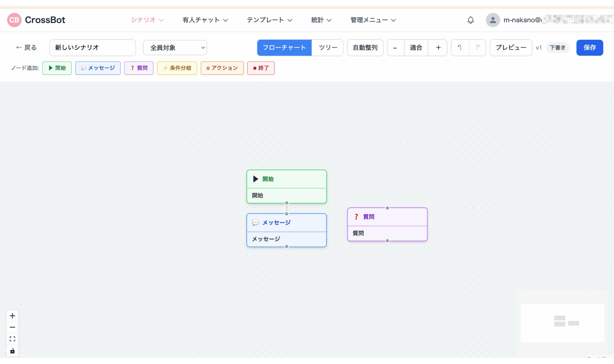
Task: Zoom in using canvas plus control
Action: pos(12,316)
